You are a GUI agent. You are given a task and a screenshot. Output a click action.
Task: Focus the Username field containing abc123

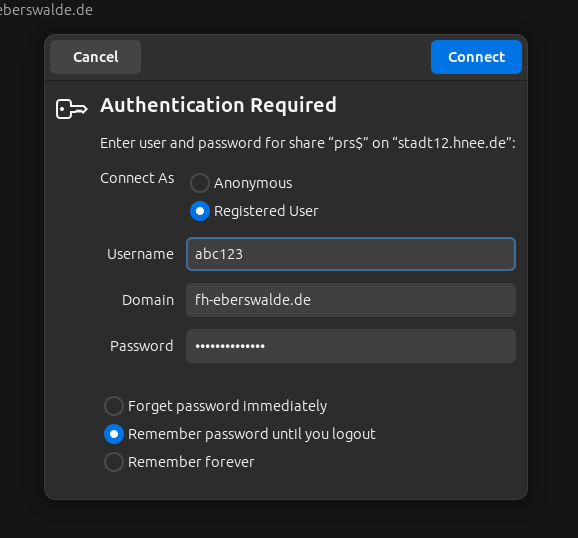coord(351,254)
